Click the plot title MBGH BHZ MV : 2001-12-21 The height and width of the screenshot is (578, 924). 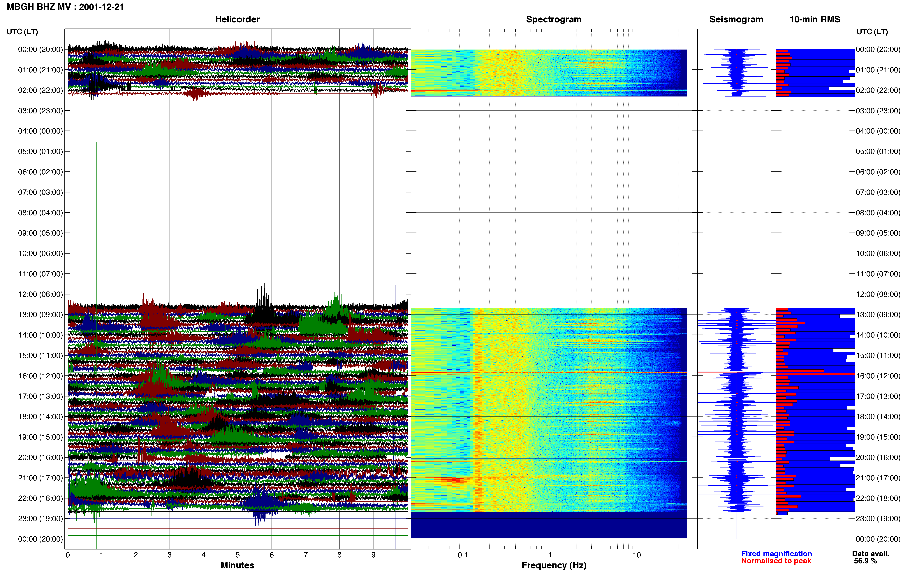click(65, 7)
